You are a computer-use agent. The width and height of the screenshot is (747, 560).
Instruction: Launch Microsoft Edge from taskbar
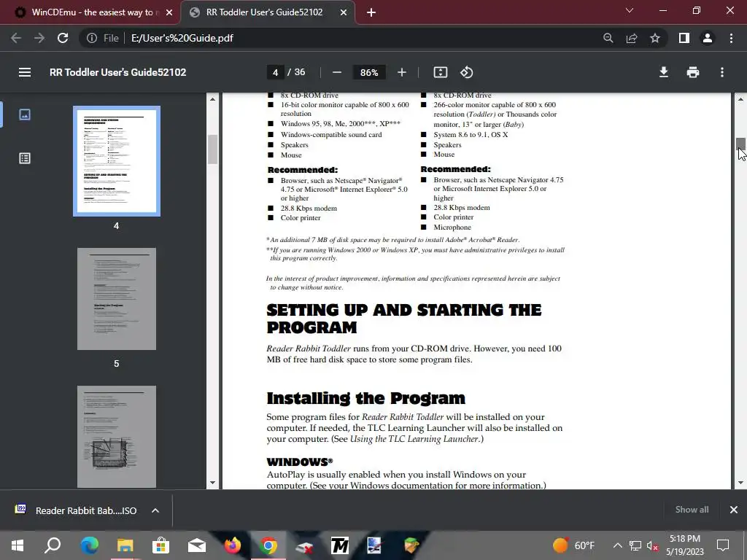(89, 545)
